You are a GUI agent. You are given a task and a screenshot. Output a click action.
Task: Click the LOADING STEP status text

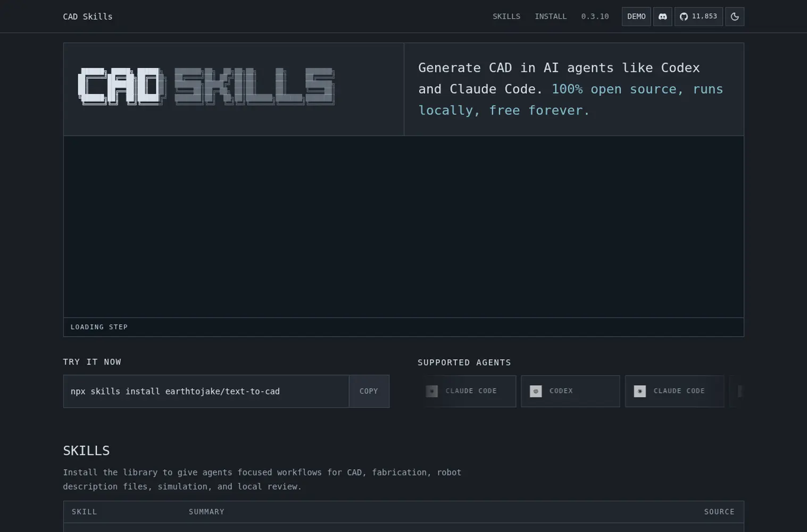click(99, 327)
